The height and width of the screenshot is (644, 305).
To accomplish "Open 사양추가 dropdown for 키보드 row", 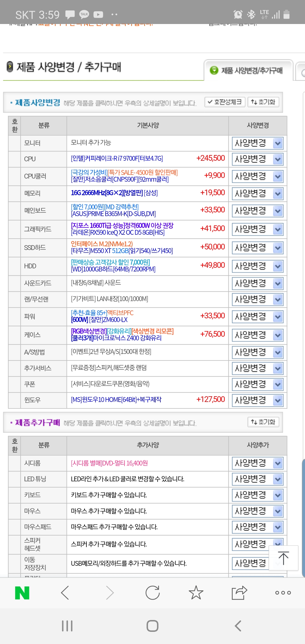I will click(x=258, y=495).
